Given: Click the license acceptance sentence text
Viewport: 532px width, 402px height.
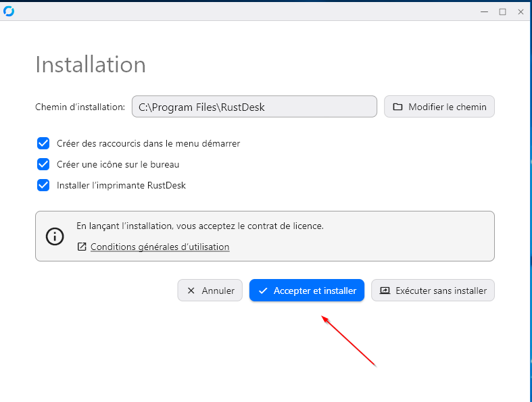Looking at the screenshot, I should 200,226.
